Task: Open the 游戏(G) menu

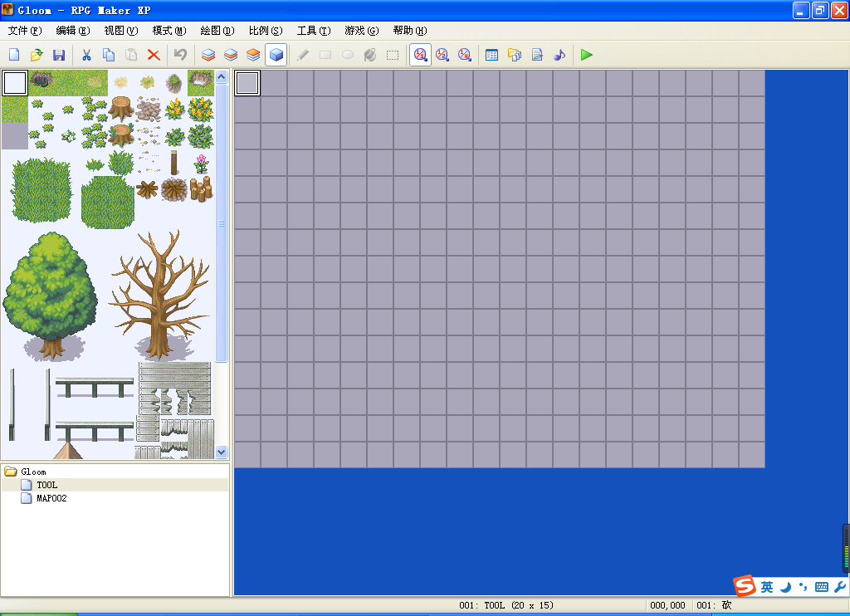Action: [x=362, y=31]
